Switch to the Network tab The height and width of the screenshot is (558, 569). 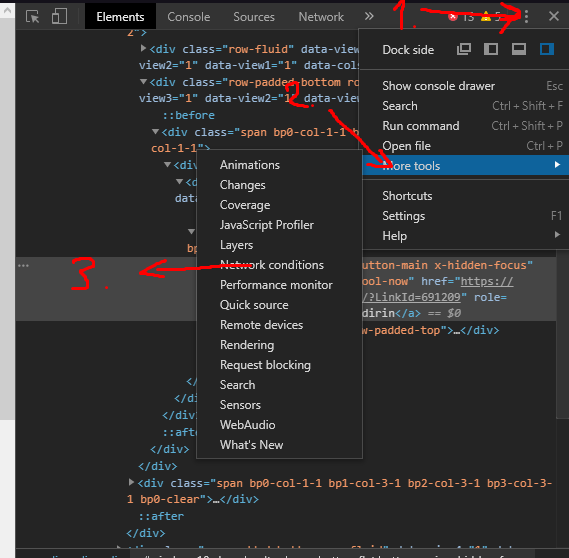(321, 17)
